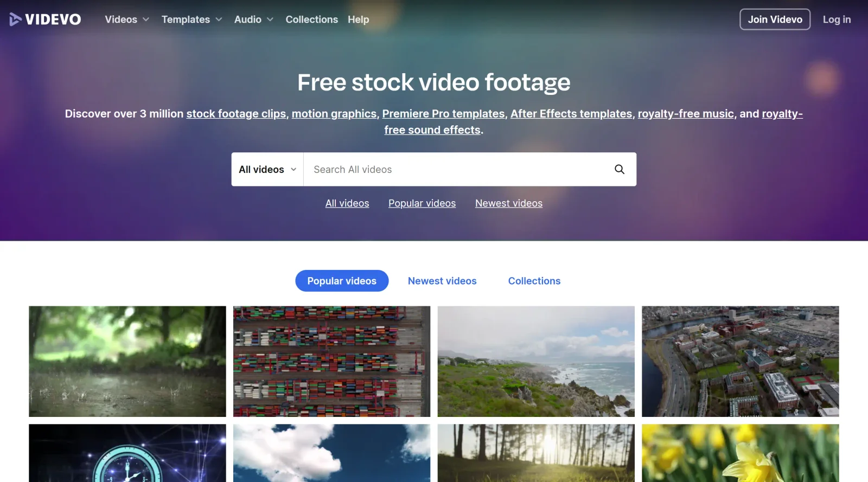This screenshot has height=482, width=868.
Task: Open the sunlit forest trees thumbnail
Action: 536,453
